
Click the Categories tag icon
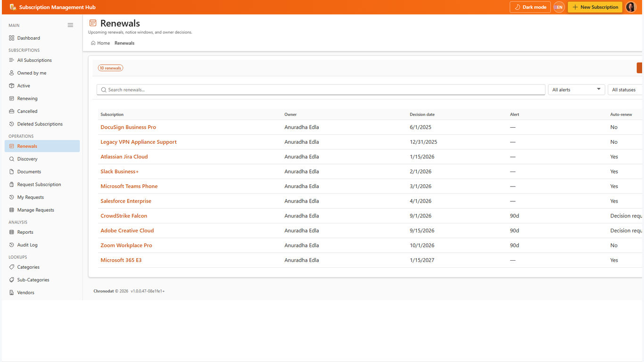(12, 267)
